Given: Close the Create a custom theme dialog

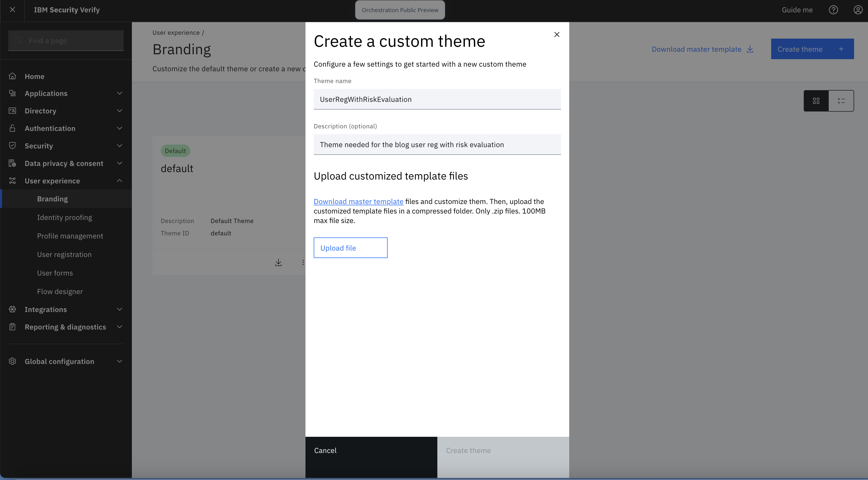Looking at the screenshot, I should 557,34.
